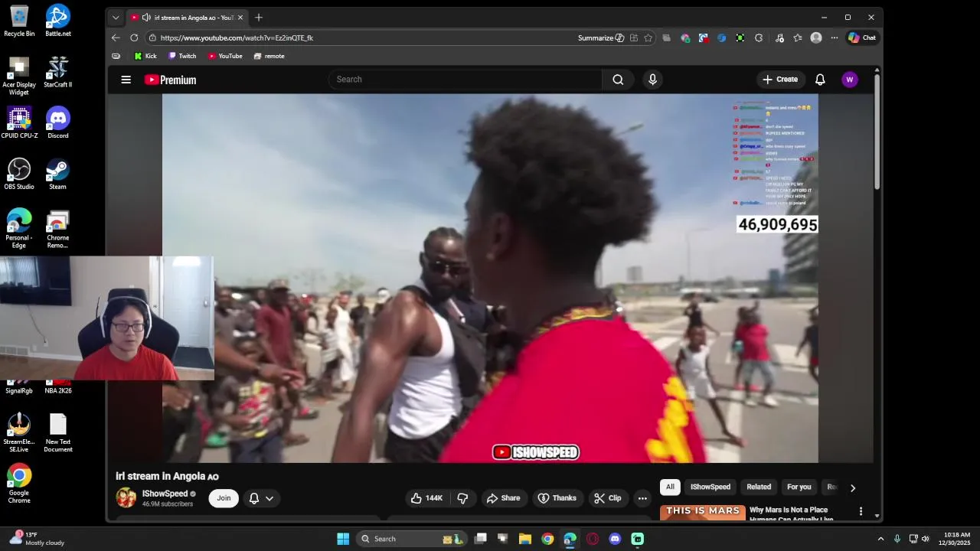The image size is (980, 551).
Task: Add page to favorites with star icon
Action: [648, 37]
